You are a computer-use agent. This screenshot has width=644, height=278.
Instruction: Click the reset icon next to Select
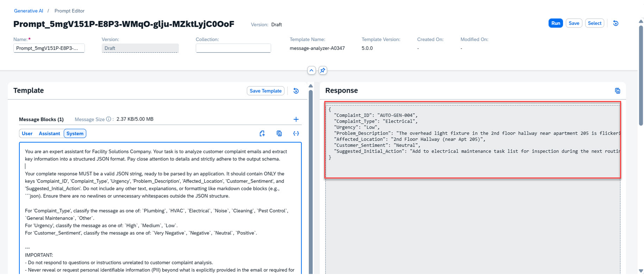click(x=615, y=23)
